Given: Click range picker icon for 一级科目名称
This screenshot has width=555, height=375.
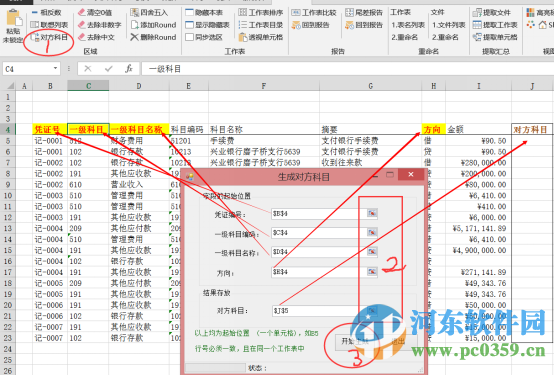Looking at the screenshot, I should click(x=372, y=251).
